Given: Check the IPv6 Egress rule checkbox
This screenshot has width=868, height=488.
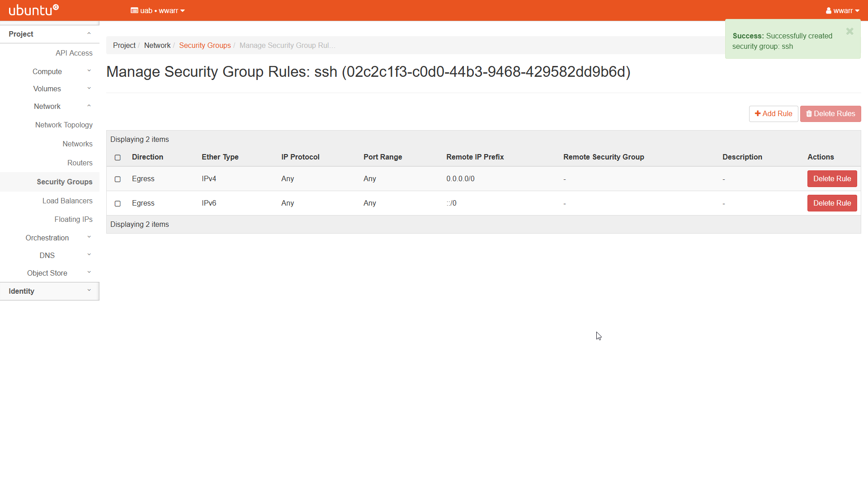Looking at the screenshot, I should click(118, 204).
